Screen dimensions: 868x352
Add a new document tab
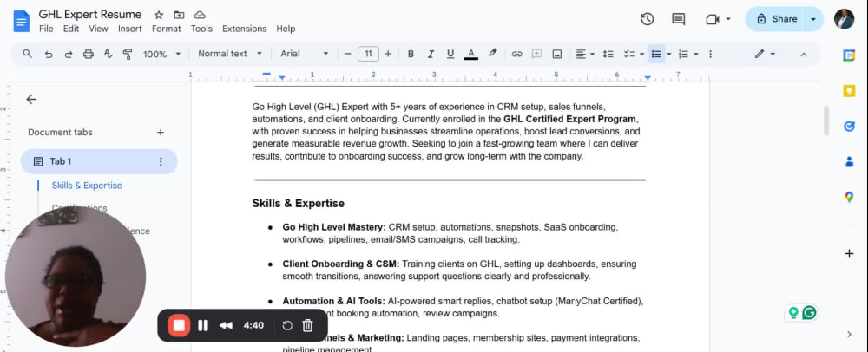pos(160,132)
